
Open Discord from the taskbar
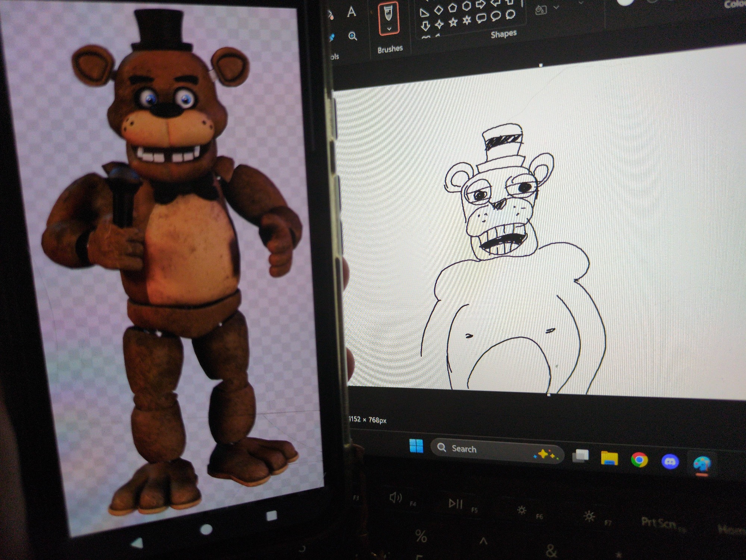pos(670,462)
